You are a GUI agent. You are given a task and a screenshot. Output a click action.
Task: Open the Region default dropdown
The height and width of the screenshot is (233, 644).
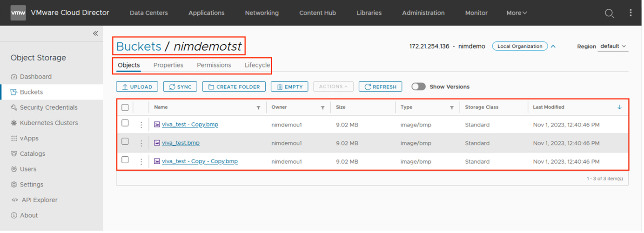pyautogui.click(x=613, y=47)
